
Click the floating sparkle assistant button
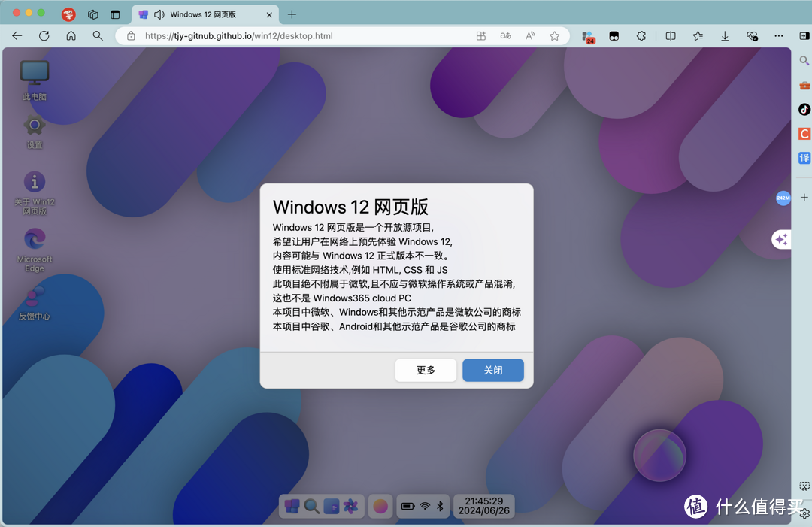tap(781, 239)
